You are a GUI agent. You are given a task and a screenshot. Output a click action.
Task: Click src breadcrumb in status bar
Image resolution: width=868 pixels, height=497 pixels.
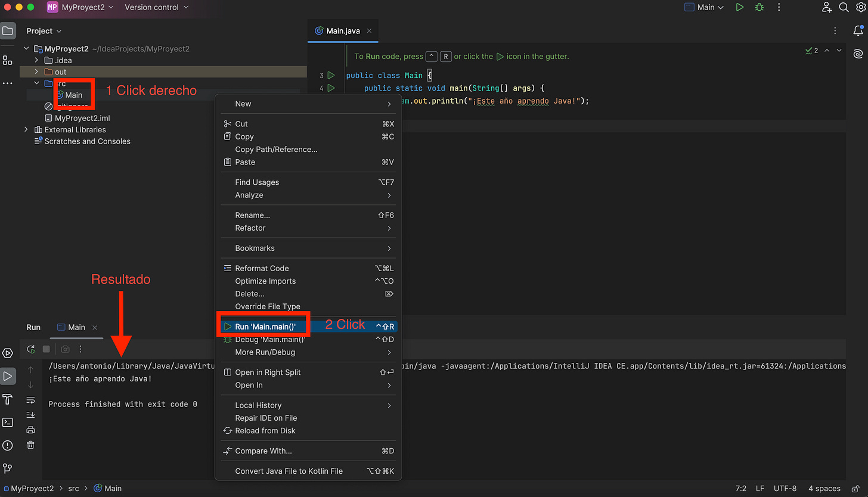click(73, 488)
